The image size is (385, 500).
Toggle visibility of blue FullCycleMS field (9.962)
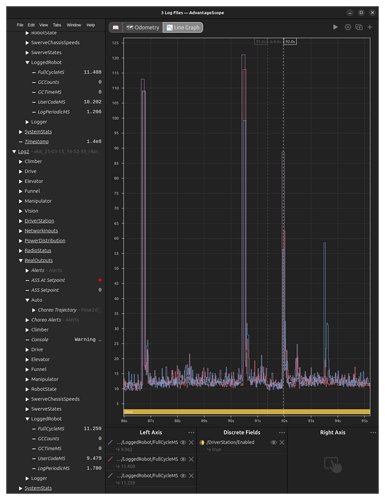(x=183, y=442)
